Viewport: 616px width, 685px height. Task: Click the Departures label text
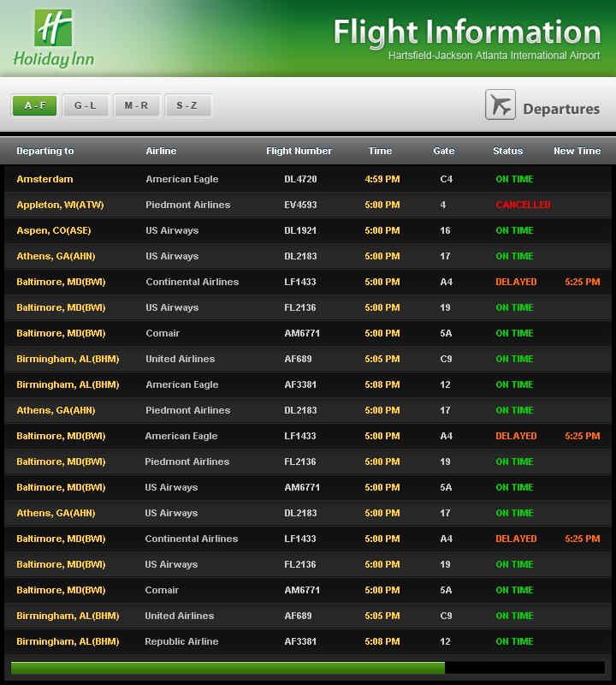pos(561,109)
